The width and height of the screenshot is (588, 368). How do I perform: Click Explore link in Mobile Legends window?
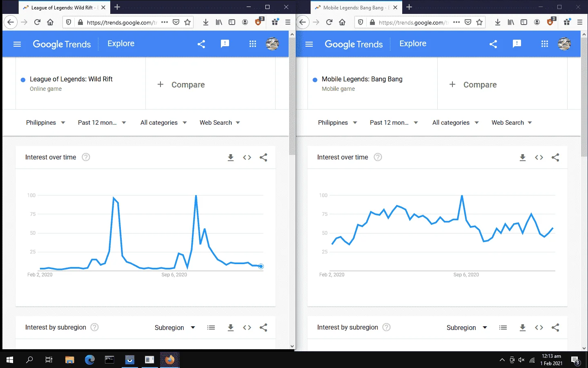click(x=413, y=43)
